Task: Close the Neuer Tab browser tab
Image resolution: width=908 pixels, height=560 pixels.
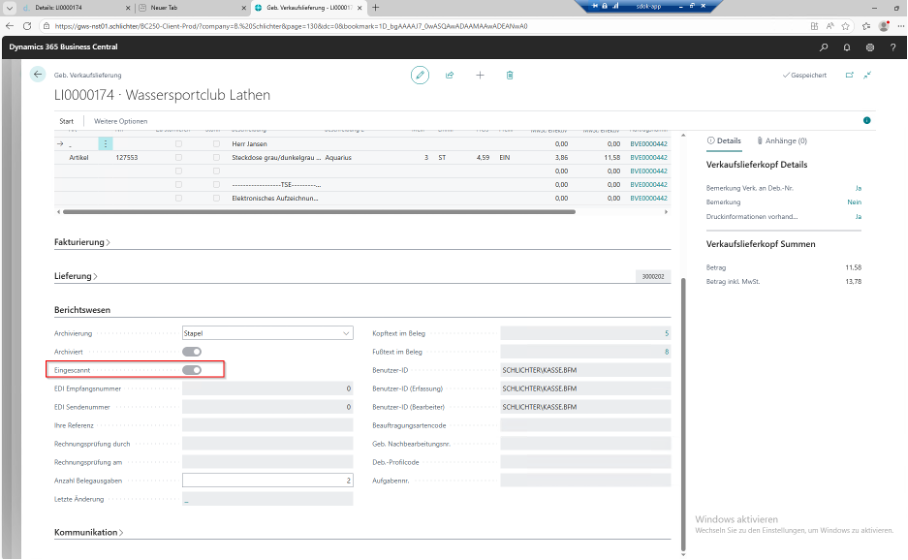Action: [x=244, y=8]
